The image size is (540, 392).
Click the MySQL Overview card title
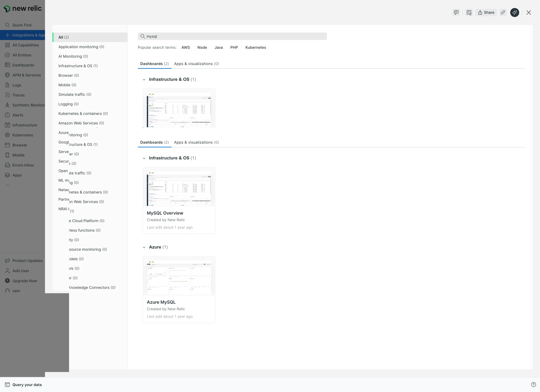pyautogui.click(x=165, y=213)
